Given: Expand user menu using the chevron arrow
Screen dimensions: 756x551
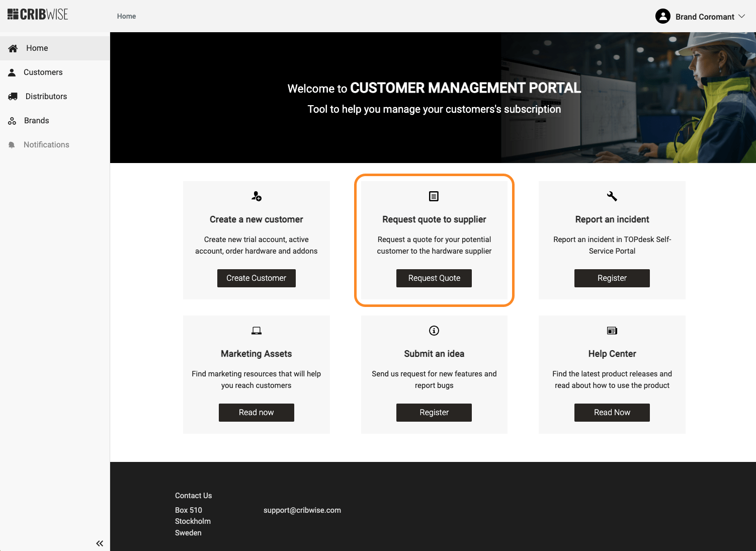Looking at the screenshot, I should click(x=742, y=17).
